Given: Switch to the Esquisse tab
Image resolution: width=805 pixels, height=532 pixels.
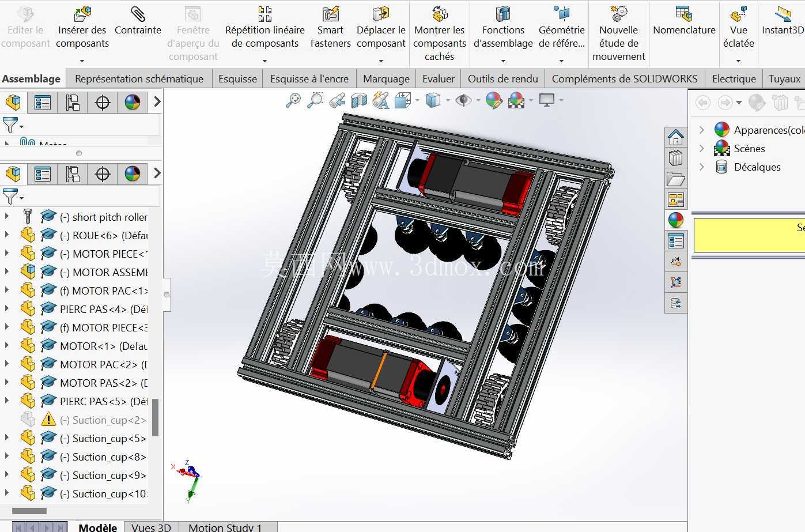Looking at the screenshot, I should pyautogui.click(x=237, y=79).
